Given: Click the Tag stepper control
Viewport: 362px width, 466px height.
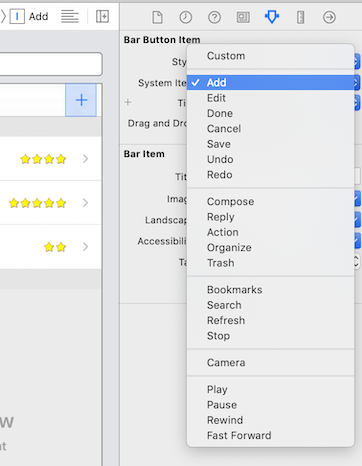Looking at the screenshot, I should (x=356, y=262).
